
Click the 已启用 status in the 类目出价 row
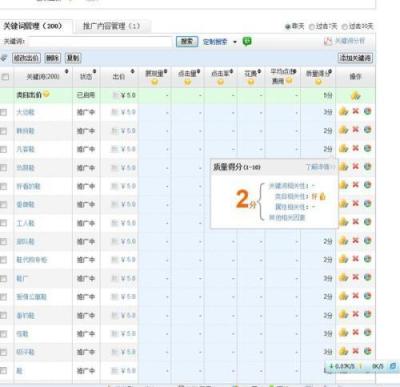tap(86, 95)
